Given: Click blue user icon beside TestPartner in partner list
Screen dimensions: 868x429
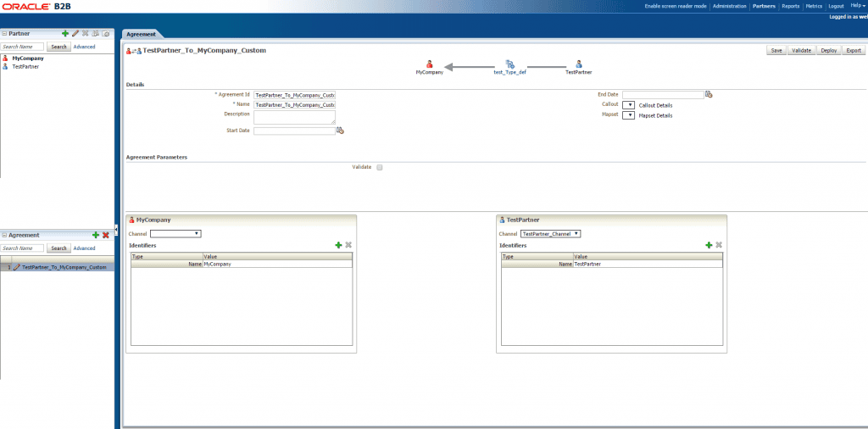Looking at the screenshot, I should (6, 66).
